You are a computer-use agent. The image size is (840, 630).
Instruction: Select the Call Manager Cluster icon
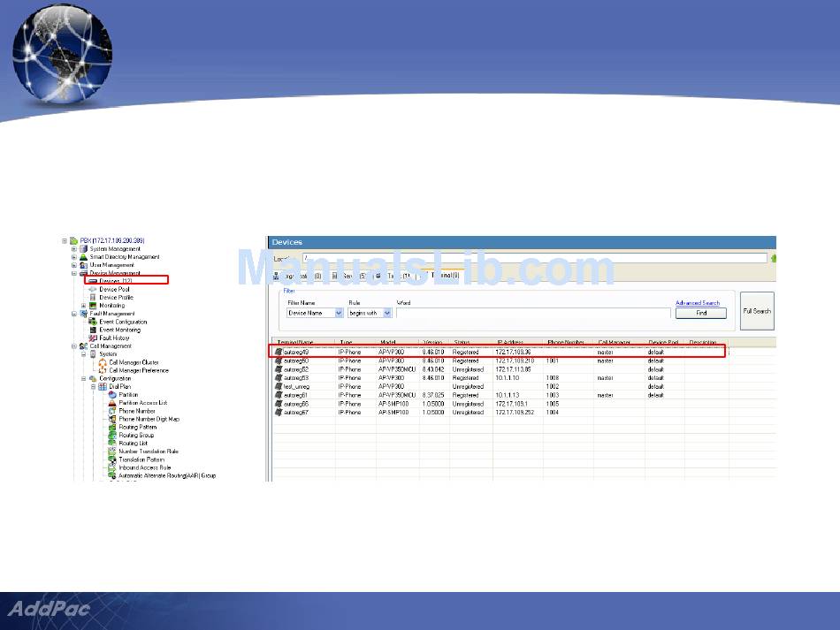103,362
